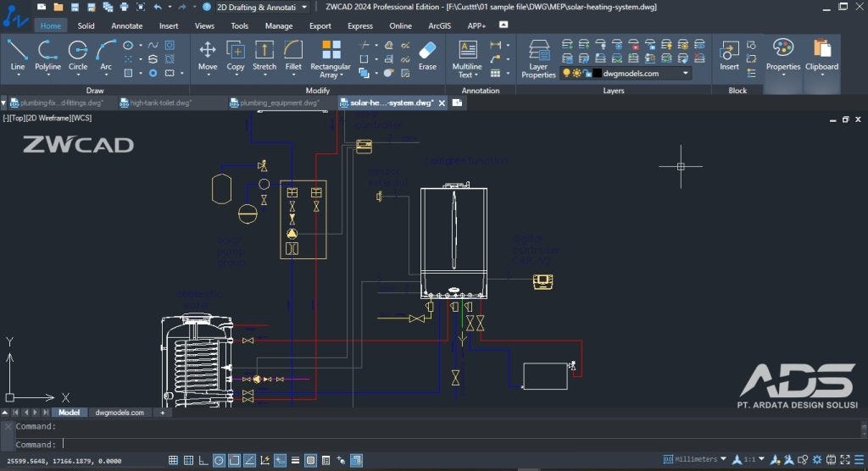Select the dwgmodels.com layout tab
This screenshot has height=471, width=868.
[120, 413]
